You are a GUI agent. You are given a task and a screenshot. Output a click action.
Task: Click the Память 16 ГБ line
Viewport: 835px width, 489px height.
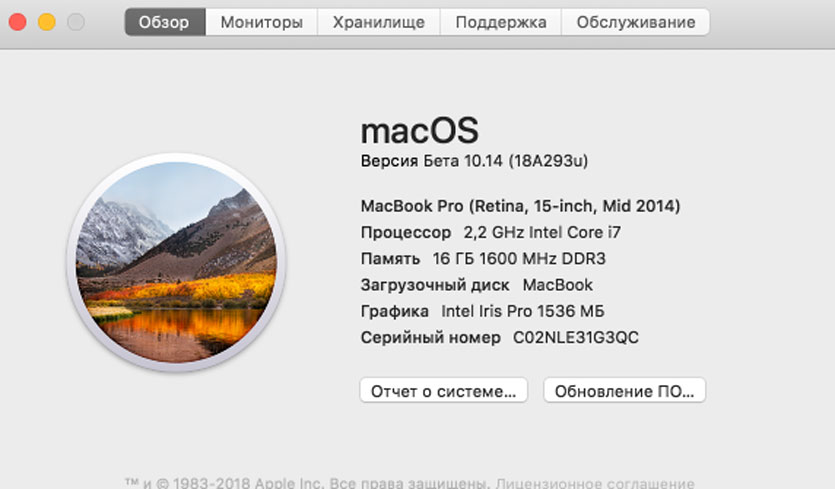[x=483, y=258]
